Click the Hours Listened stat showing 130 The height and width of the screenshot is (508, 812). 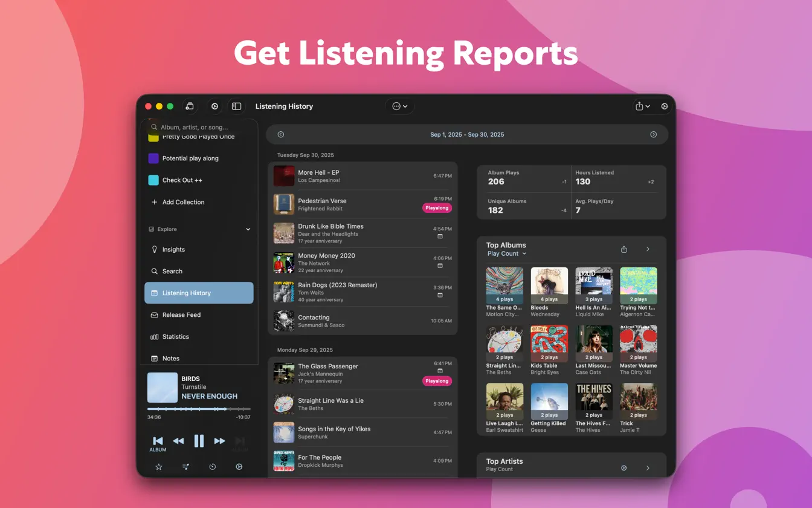tap(615, 178)
